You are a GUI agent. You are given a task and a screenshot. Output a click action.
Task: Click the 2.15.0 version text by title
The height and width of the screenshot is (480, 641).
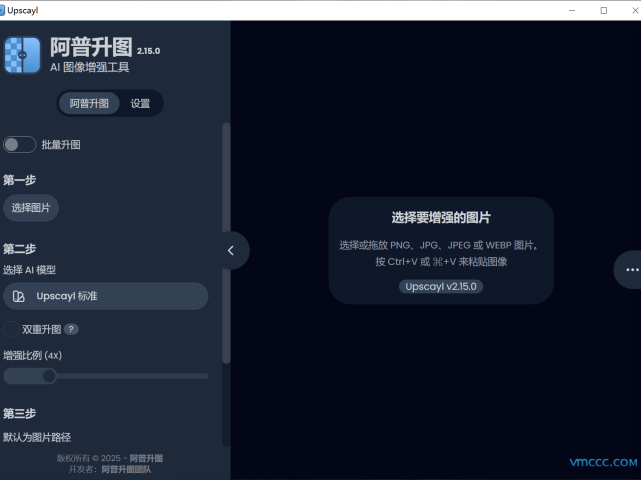click(x=148, y=51)
